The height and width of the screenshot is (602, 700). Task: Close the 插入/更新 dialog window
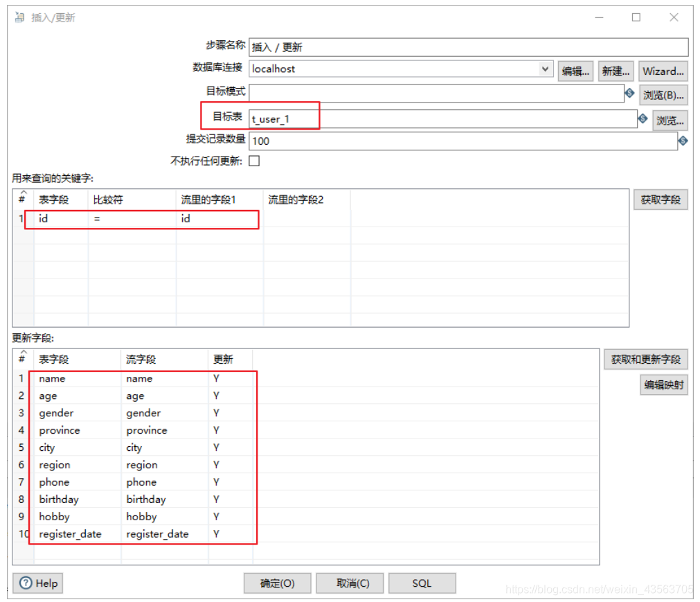coord(674,17)
